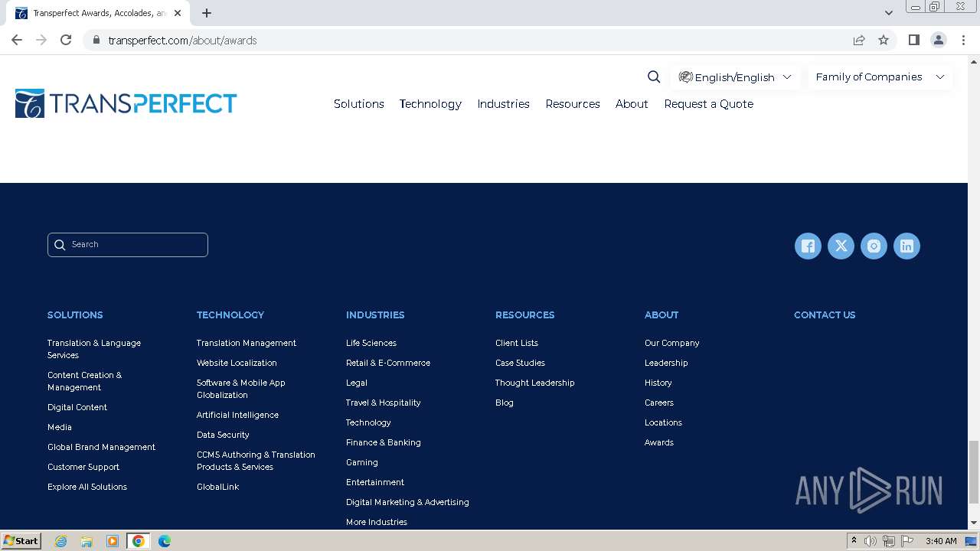980x551 pixels.
Task: Open Facebook social icon in footer
Action: point(808,246)
